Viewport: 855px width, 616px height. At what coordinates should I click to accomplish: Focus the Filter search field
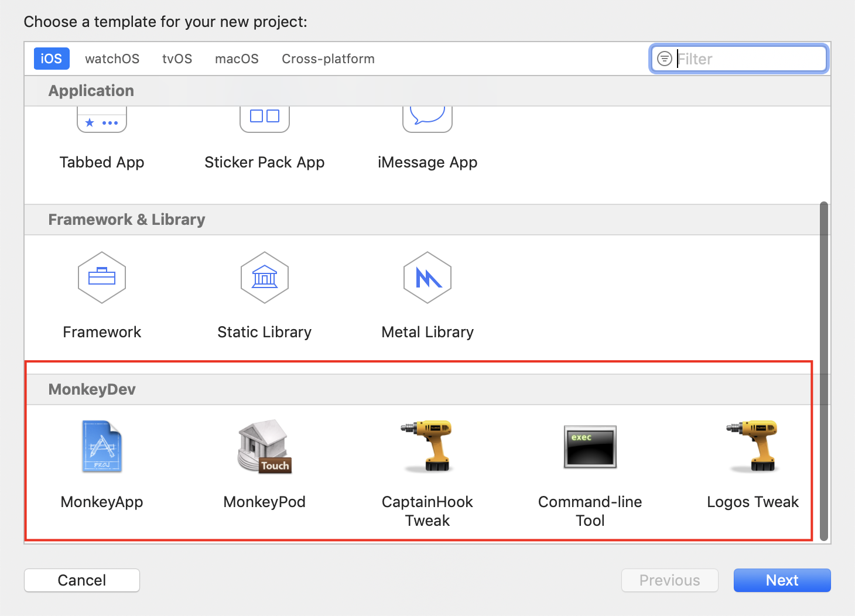pos(739,59)
